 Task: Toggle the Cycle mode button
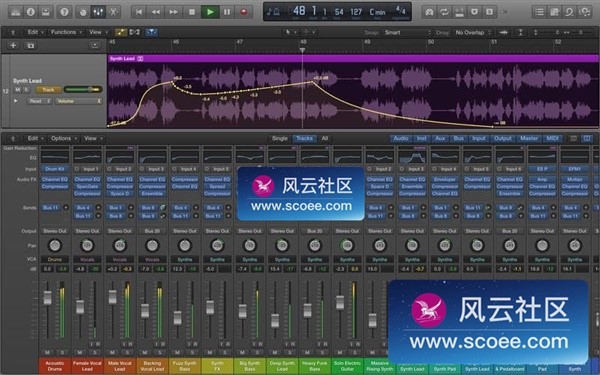click(444, 12)
